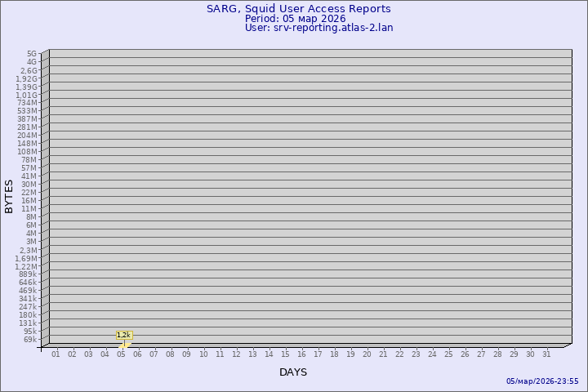
Task: Select day 01 on the x-axis
Action: [x=56, y=354]
